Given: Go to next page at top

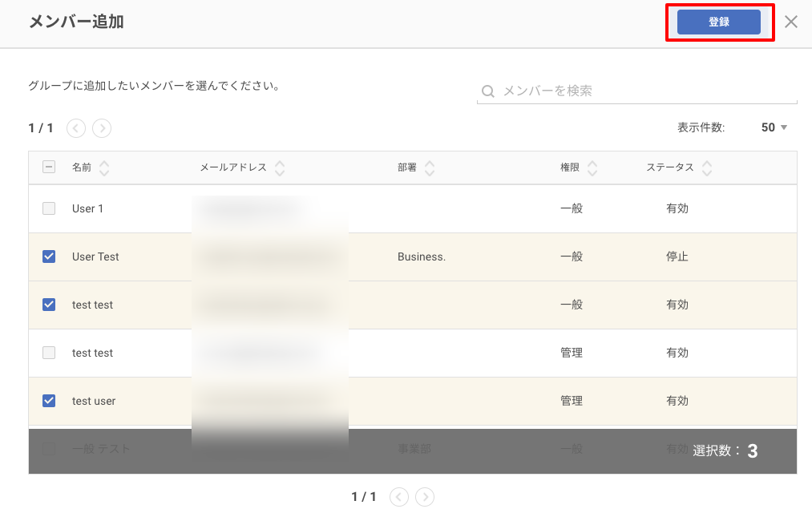Looking at the screenshot, I should [x=102, y=128].
